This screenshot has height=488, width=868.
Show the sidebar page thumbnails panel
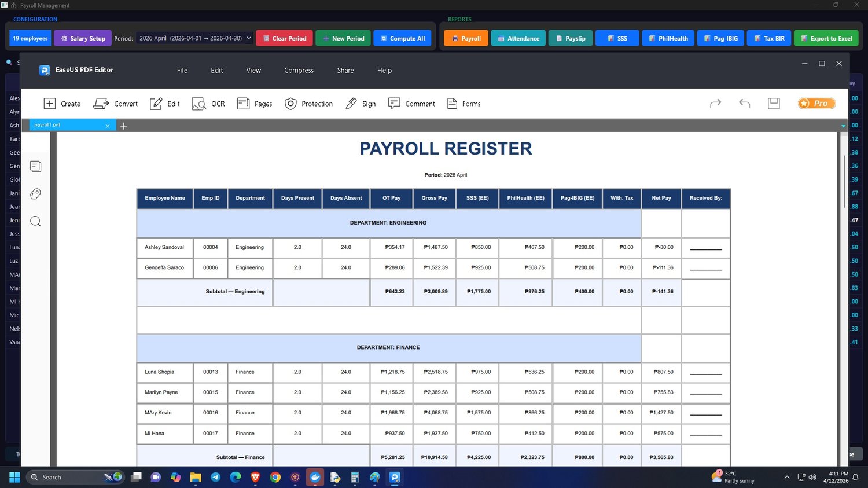35,166
